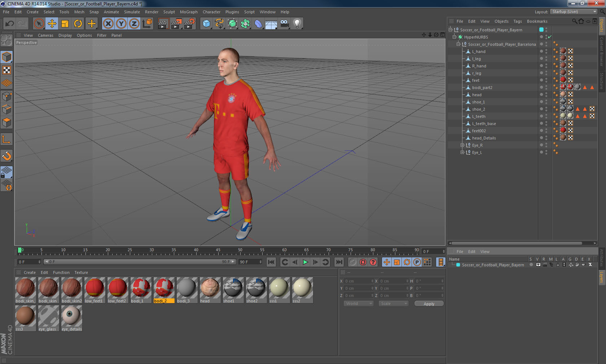Expand the Eye_R object
This screenshot has width=606, height=364.
point(462,145)
